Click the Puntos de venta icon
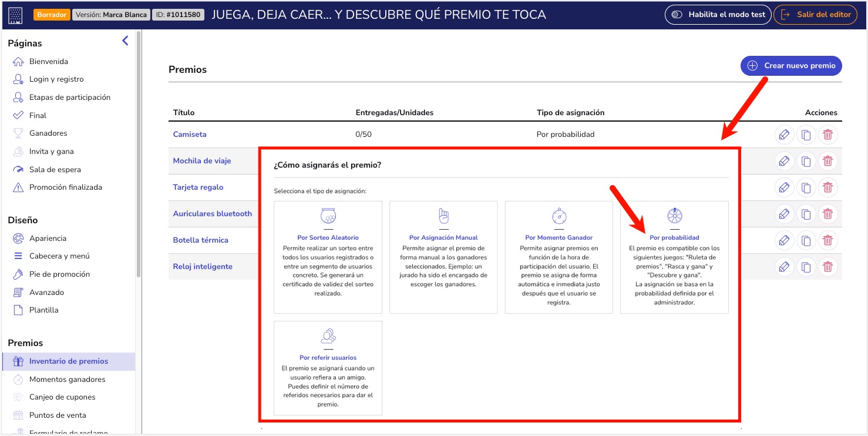The height and width of the screenshot is (436, 868). pos(19,414)
